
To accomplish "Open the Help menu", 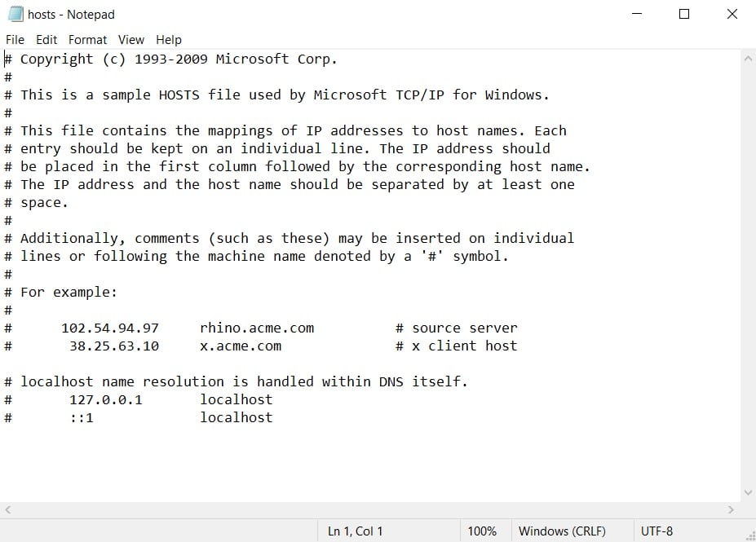I will tap(169, 39).
